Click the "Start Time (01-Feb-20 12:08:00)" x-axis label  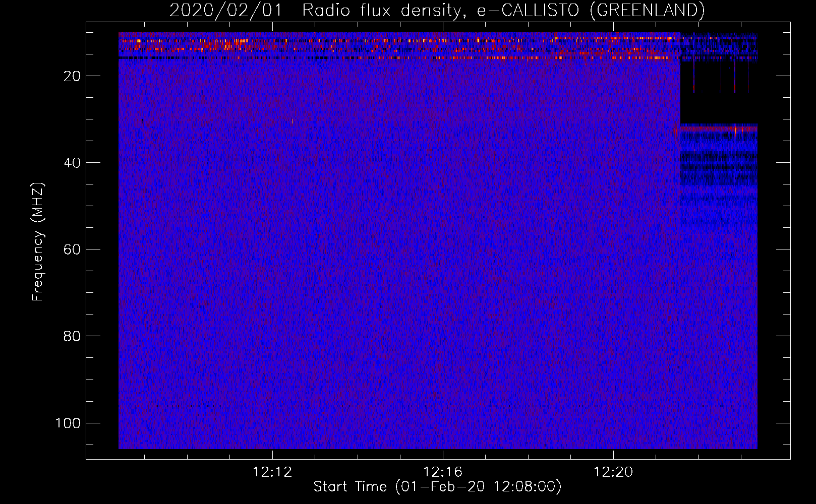(437, 487)
